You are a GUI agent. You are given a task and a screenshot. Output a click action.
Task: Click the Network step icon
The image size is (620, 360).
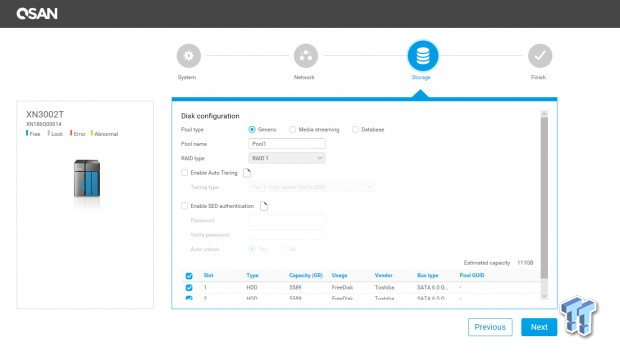tap(306, 56)
